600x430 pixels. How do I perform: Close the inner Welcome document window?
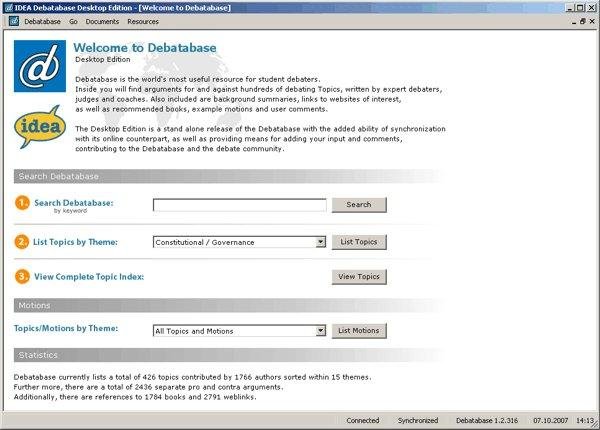pos(592,21)
